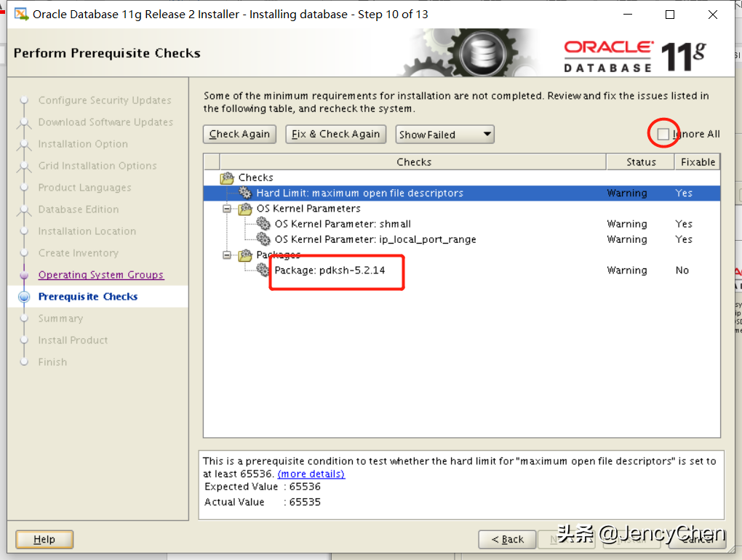Click the Checks root folder icon

[x=227, y=178]
